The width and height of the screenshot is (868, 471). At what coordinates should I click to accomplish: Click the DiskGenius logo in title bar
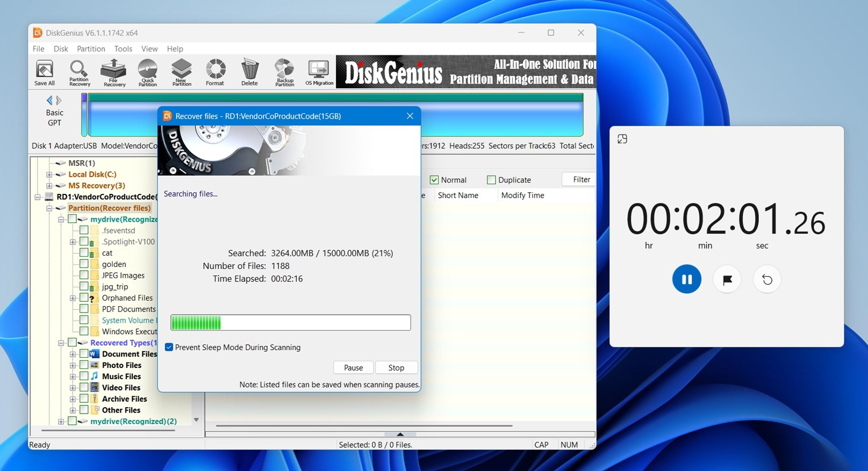click(38, 33)
